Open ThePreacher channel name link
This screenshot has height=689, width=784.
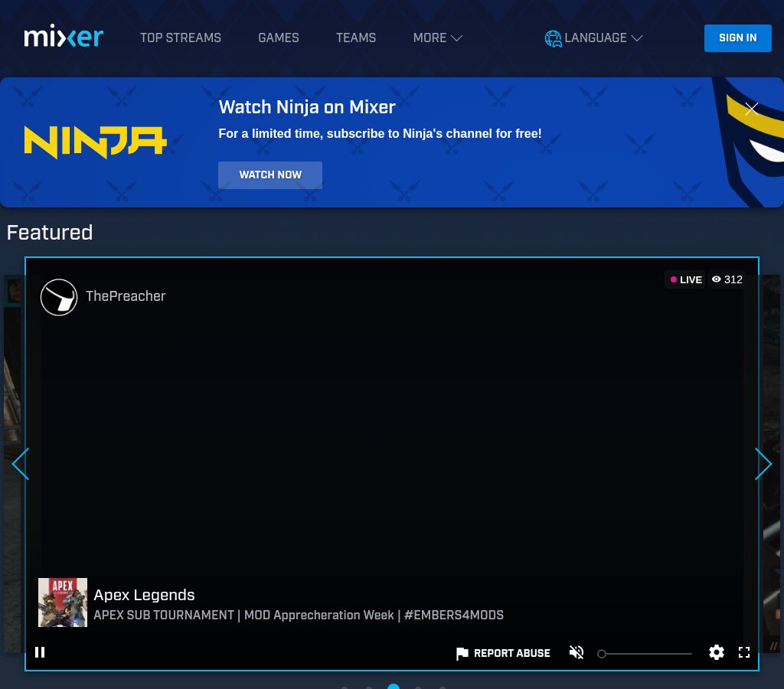pyautogui.click(x=126, y=296)
